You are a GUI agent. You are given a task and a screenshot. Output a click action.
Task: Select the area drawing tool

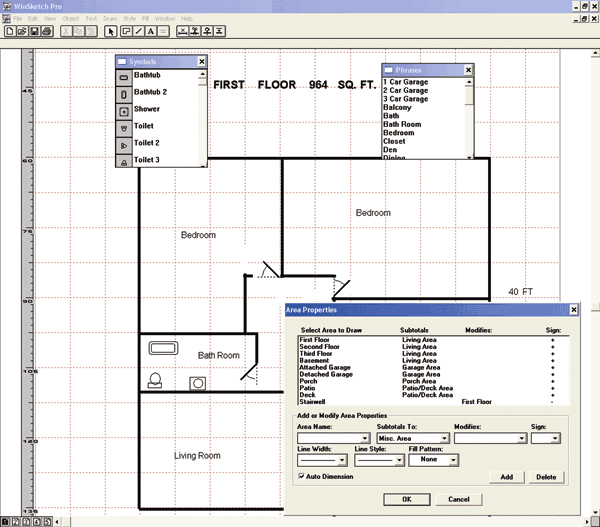(x=126, y=31)
